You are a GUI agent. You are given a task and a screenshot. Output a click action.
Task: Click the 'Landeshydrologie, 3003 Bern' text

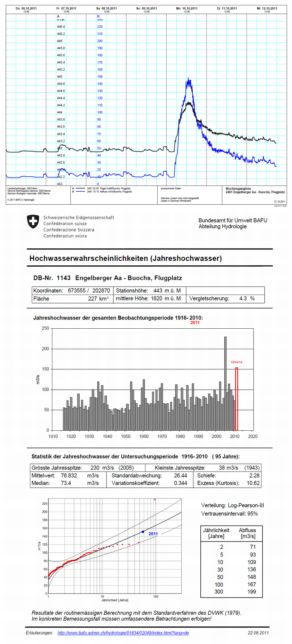click(22, 188)
